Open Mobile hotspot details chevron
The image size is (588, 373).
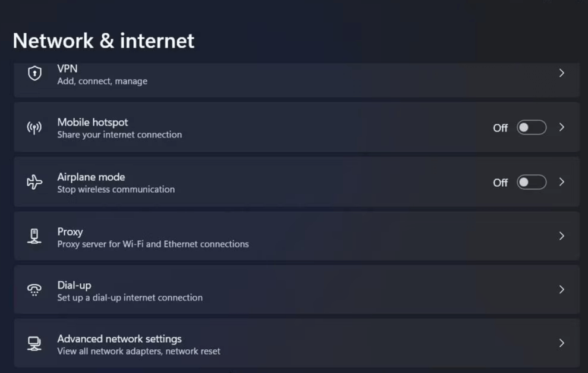pos(561,127)
